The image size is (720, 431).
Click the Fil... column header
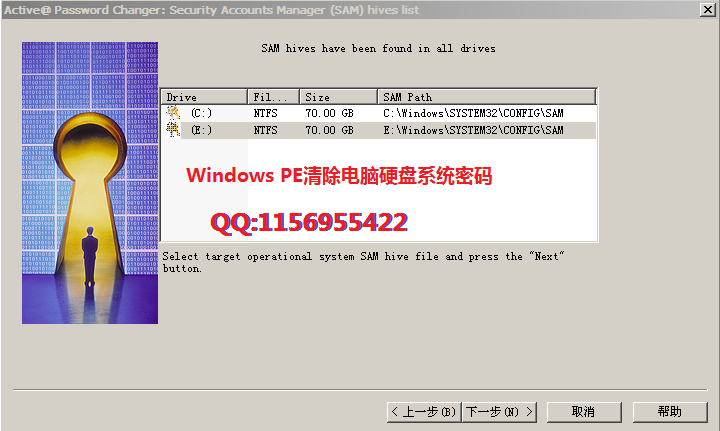pos(274,97)
